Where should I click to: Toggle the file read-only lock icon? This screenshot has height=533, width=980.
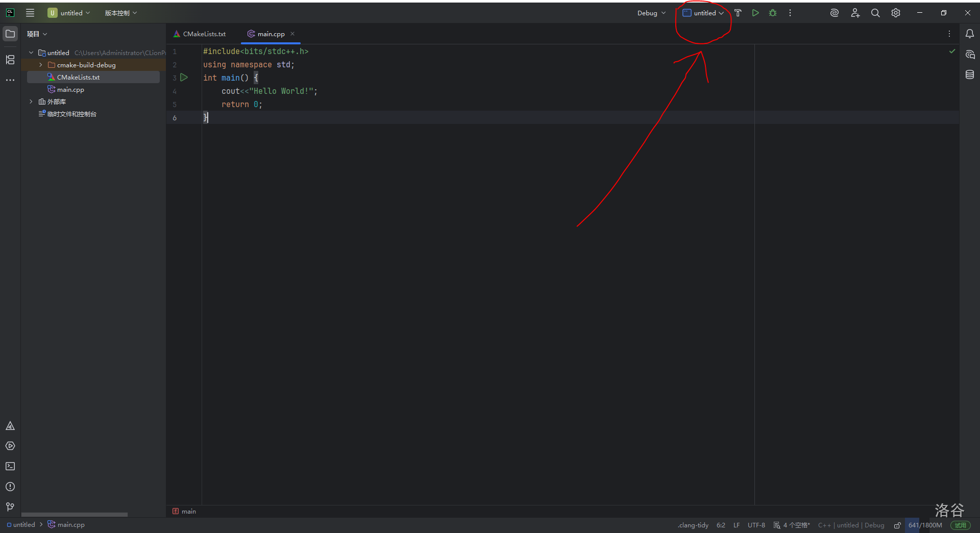897,525
